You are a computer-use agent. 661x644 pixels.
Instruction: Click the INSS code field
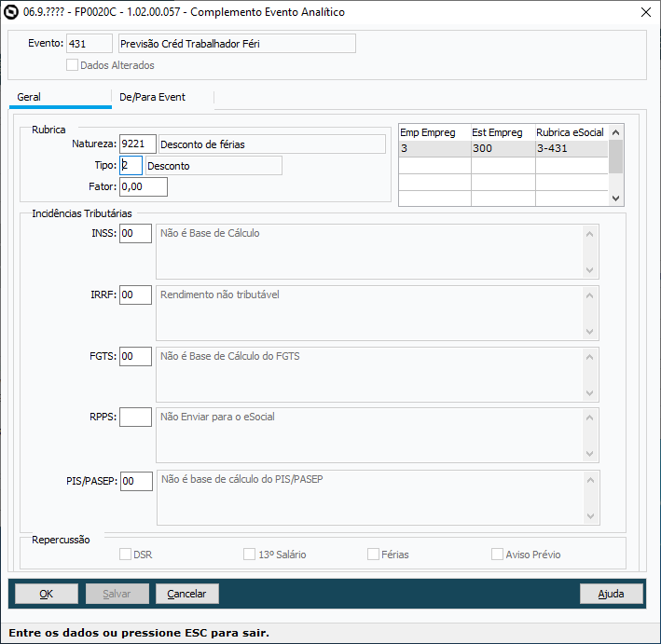click(135, 234)
